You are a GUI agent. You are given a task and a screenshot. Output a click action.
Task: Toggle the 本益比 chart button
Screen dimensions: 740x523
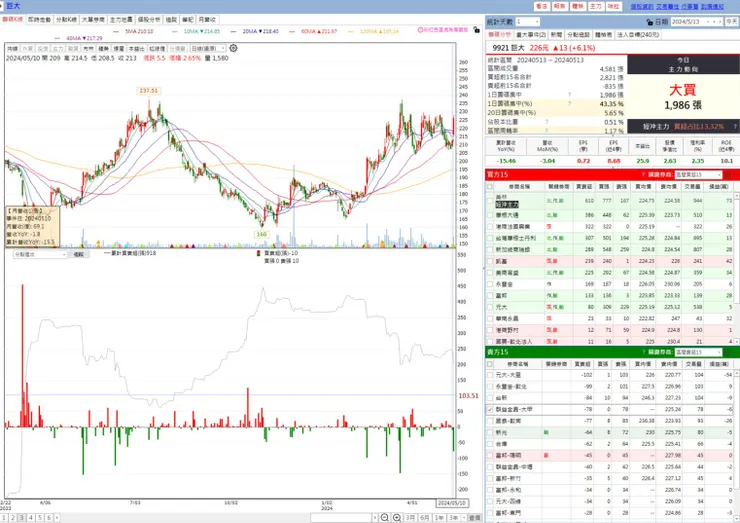point(136,48)
